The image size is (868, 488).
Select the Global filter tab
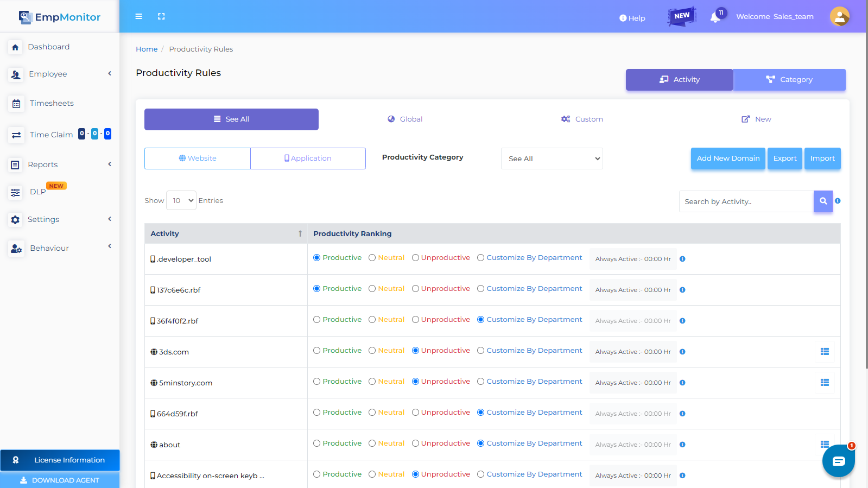click(405, 119)
